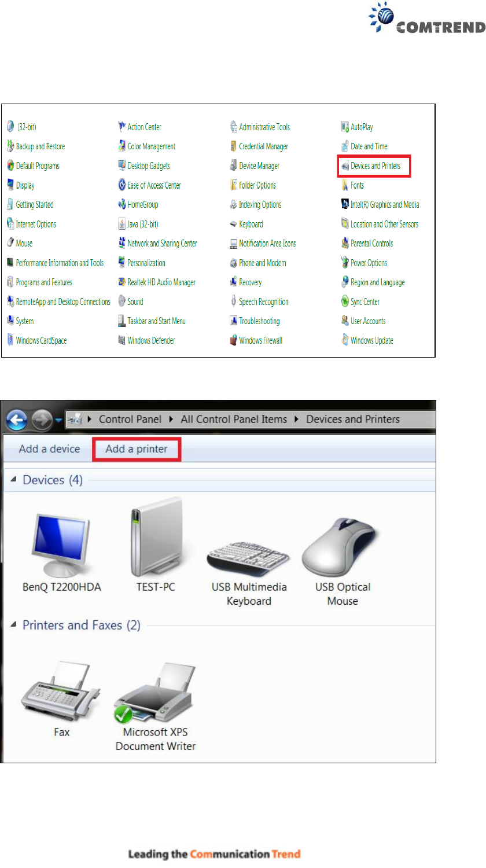The height and width of the screenshot is (868, 486).
Task: Open the User Accounts link
Action: click(x=368, y=321)
